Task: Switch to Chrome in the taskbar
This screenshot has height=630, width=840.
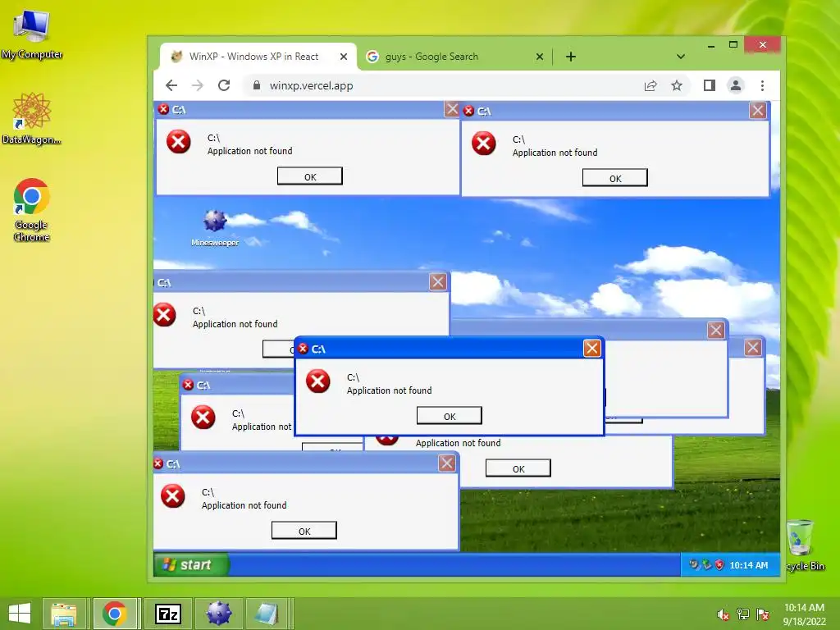Action: (114, 614)
